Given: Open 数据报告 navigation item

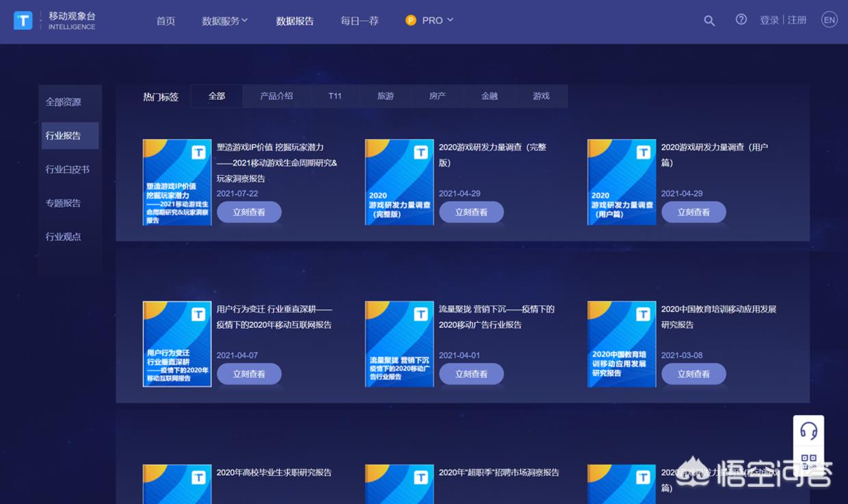Looking at the screenshot, I should point(295,21).
